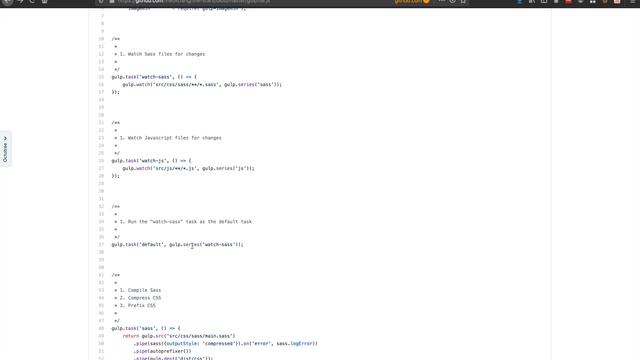Image resolution: width=640 pixels, height=360 pixels.
Task: Click the browser address bar URL
Action: tap(193, 2)
